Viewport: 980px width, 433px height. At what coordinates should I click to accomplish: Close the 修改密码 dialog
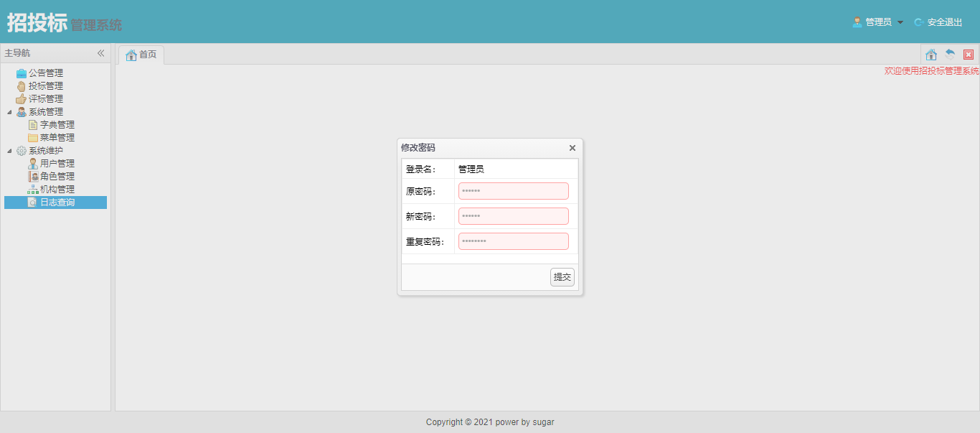coord(573,148)
